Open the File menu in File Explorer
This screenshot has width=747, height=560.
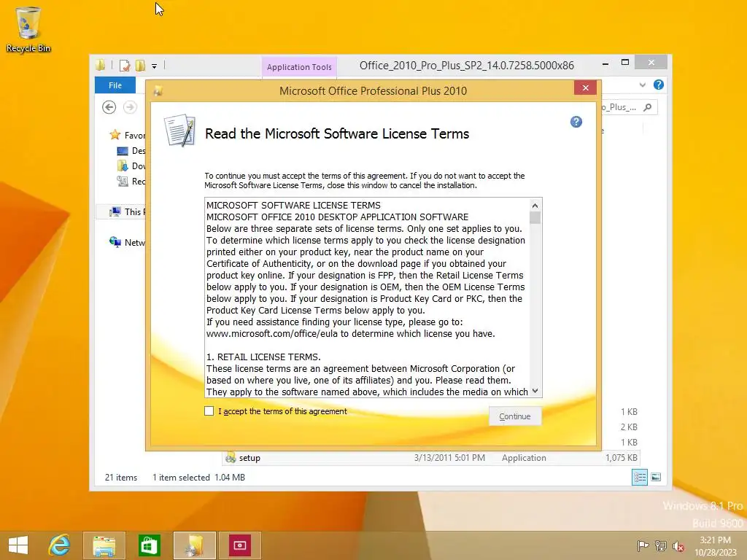(115, 85)
